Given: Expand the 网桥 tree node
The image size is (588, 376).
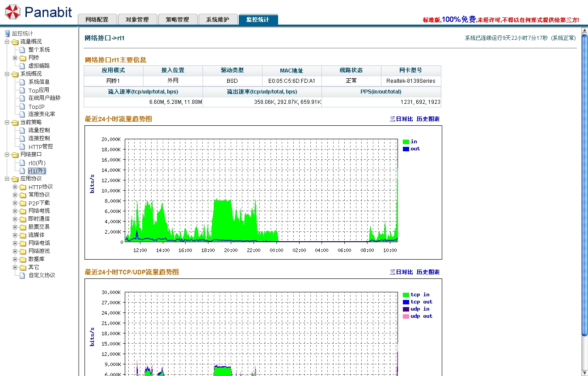Looking at the screenshot, I should click(15, 58).
